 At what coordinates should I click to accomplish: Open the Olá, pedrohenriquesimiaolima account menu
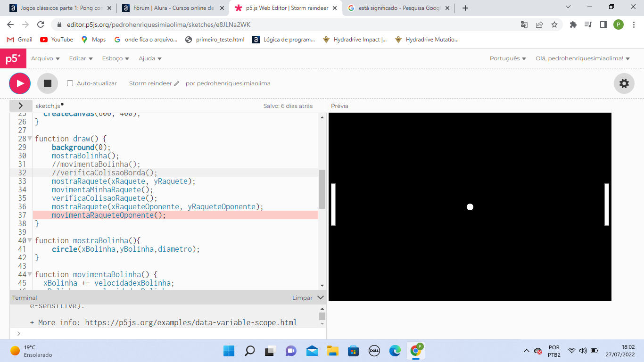[583, 58]
